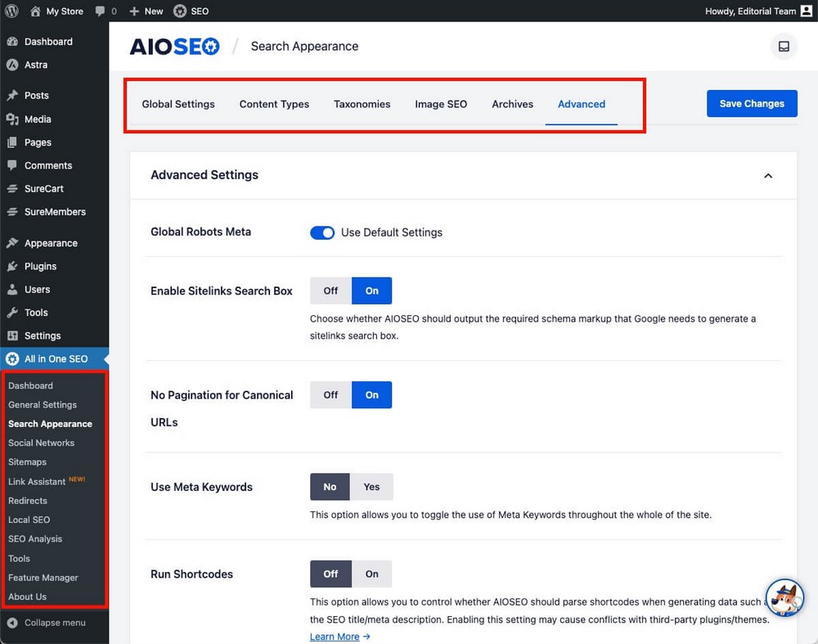The height and width of the screenshot is (644, 818).
Task: Open Sitemaps submenu item
Action: pos(27,462)
